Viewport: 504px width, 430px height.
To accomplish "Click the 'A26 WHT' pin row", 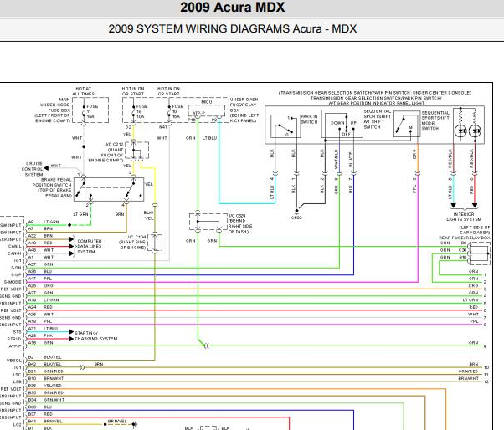I will [40, 315].
